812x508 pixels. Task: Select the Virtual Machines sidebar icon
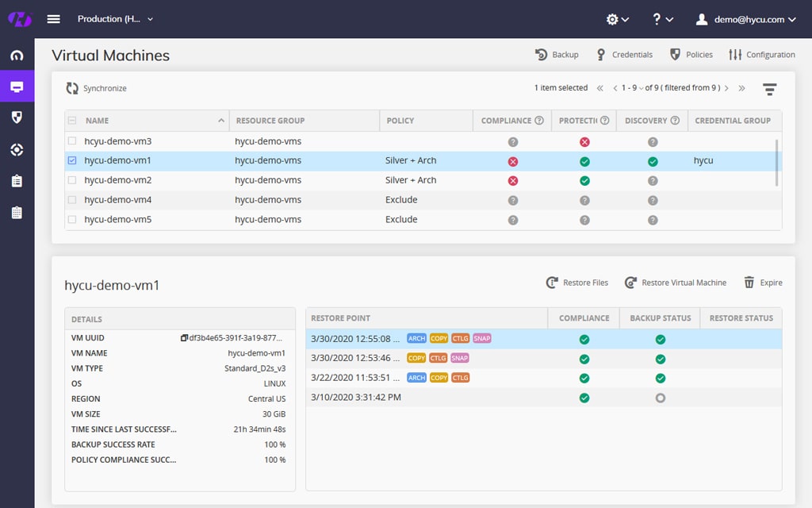[17, 86]
